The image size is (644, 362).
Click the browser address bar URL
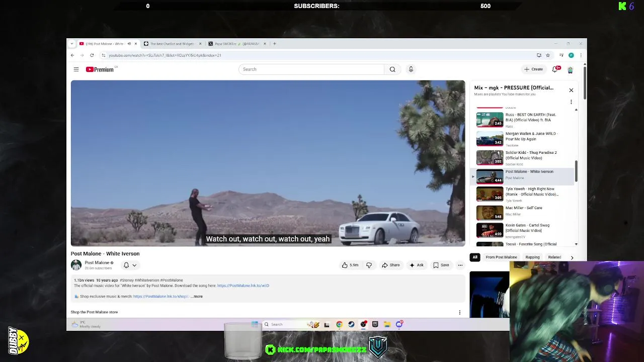coord(165,55)
